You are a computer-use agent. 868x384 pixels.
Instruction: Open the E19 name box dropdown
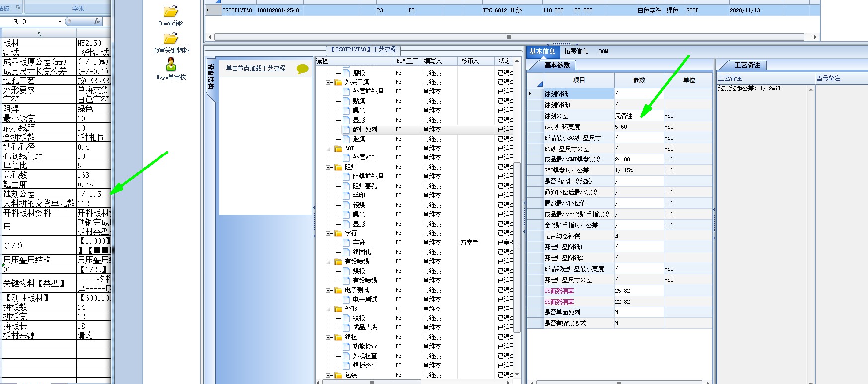click(60, 22)
